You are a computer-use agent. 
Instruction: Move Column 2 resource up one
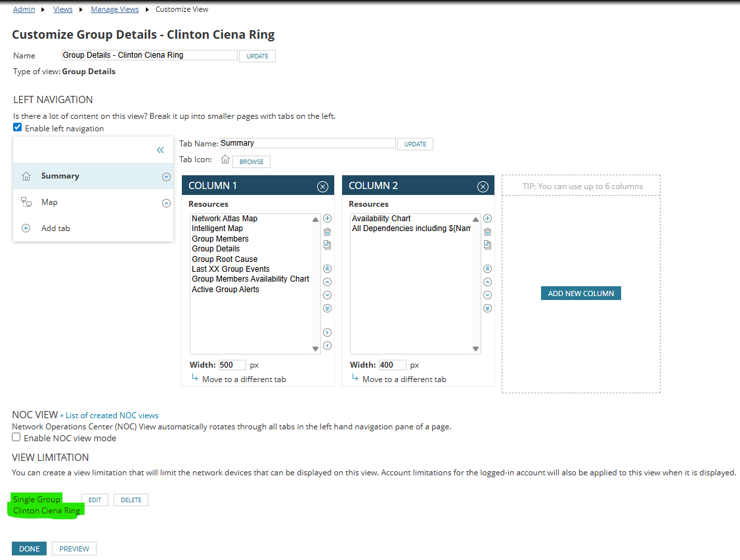(x=487, y=282)
